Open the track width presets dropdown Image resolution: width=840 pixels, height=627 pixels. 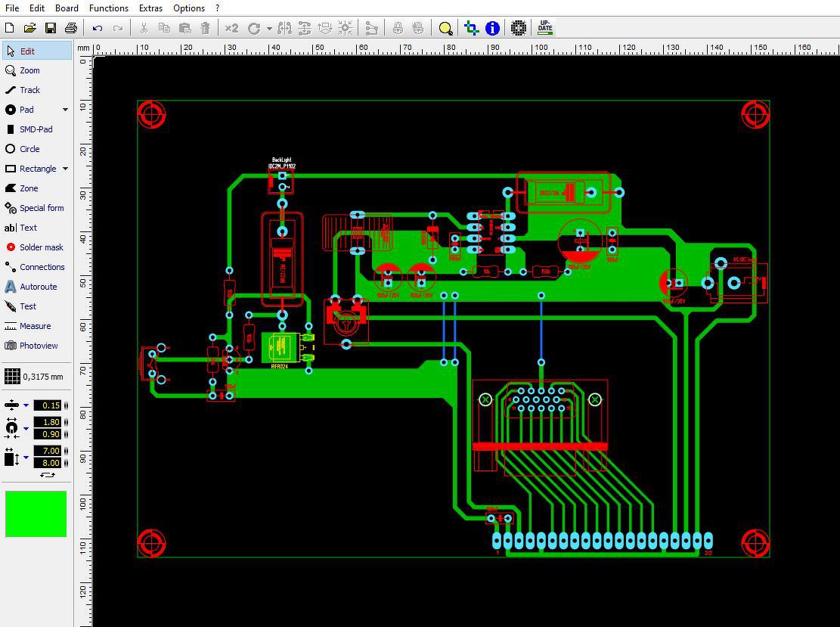[26, 405]
